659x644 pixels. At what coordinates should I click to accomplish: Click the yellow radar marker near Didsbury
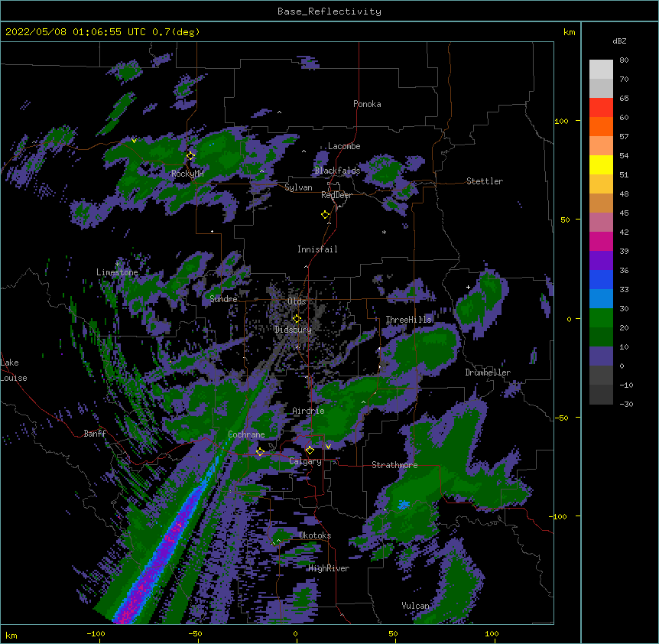(297, 319)
